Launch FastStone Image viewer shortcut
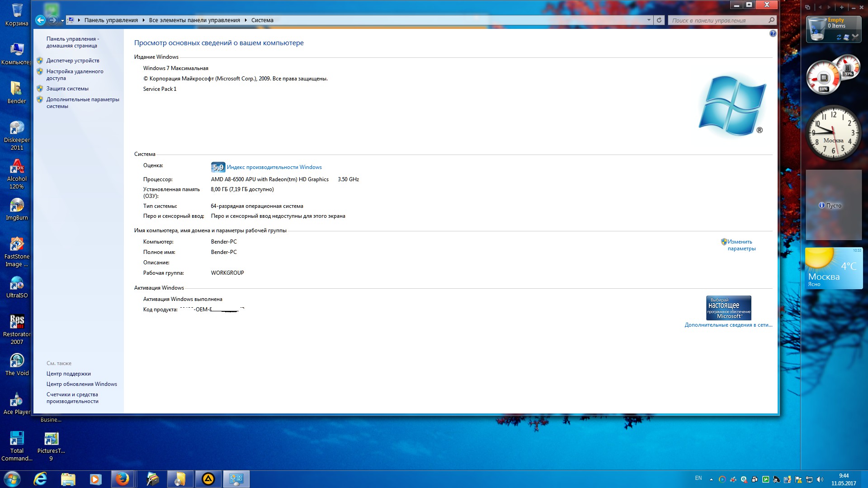 (x=17, y=252)
